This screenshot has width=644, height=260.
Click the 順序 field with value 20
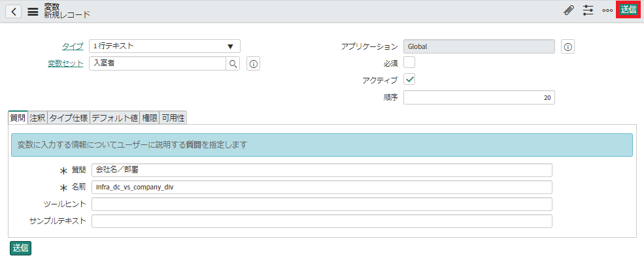point(479,97)
